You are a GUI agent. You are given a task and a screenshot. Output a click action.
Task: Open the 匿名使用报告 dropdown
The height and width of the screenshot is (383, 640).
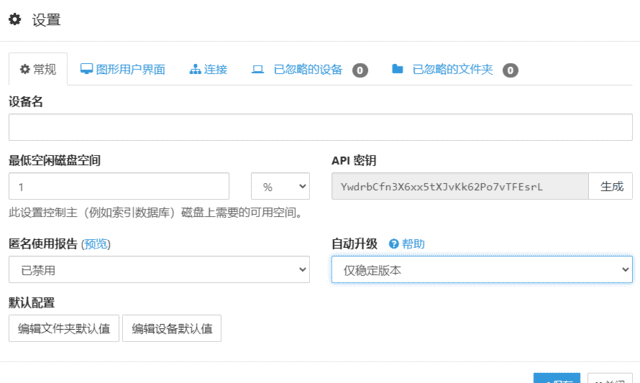(x=159, y=269)
